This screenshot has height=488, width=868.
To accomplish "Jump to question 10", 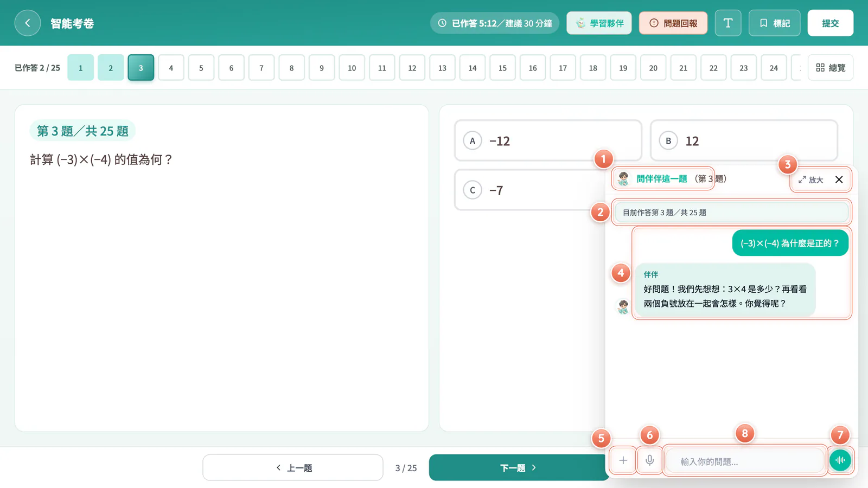I will click(352, 68).
